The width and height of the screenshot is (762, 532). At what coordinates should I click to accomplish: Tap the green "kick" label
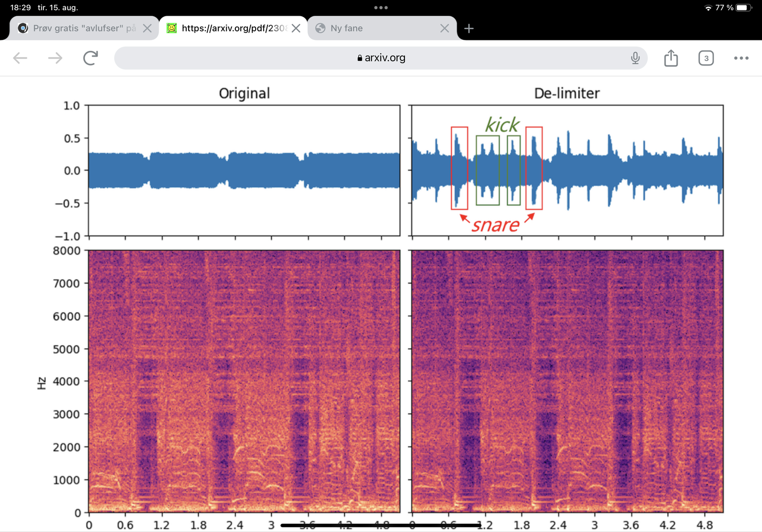[502, 125]
